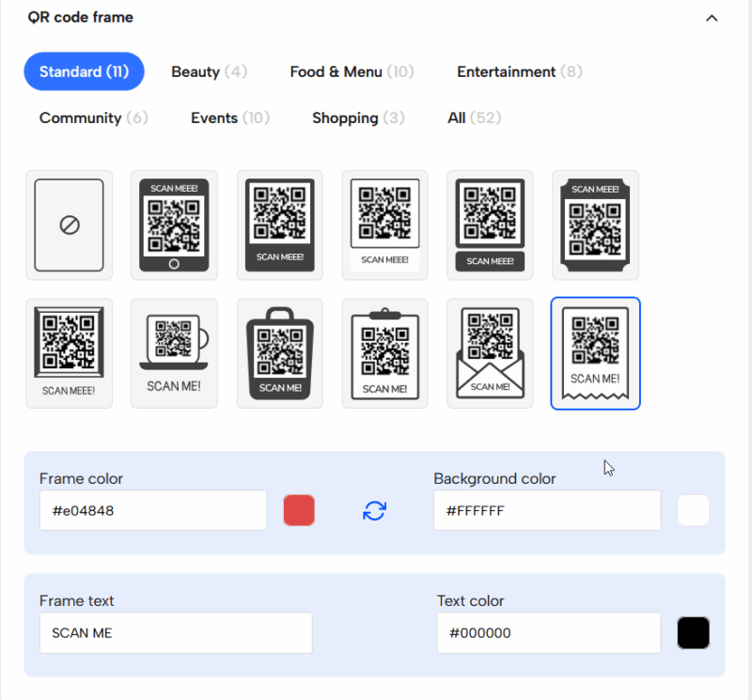
Task: View All frames tab
Action: click(x=474, y=117)
